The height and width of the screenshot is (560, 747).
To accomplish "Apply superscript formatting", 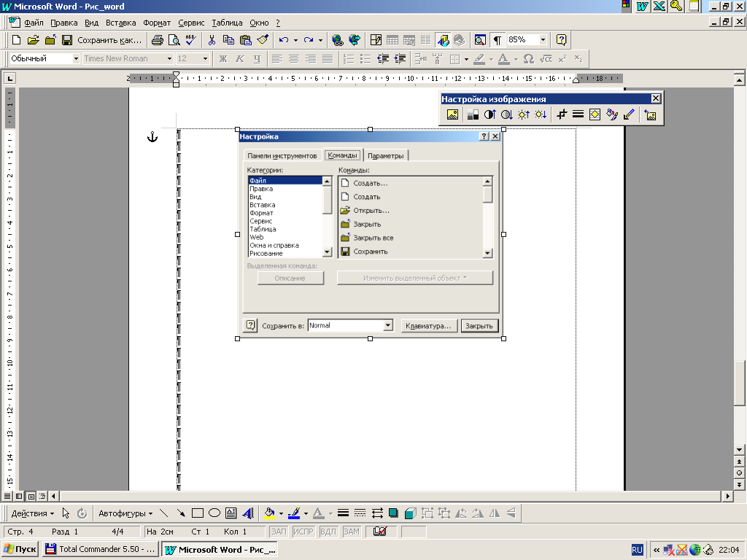I will (x=562, y=58).
